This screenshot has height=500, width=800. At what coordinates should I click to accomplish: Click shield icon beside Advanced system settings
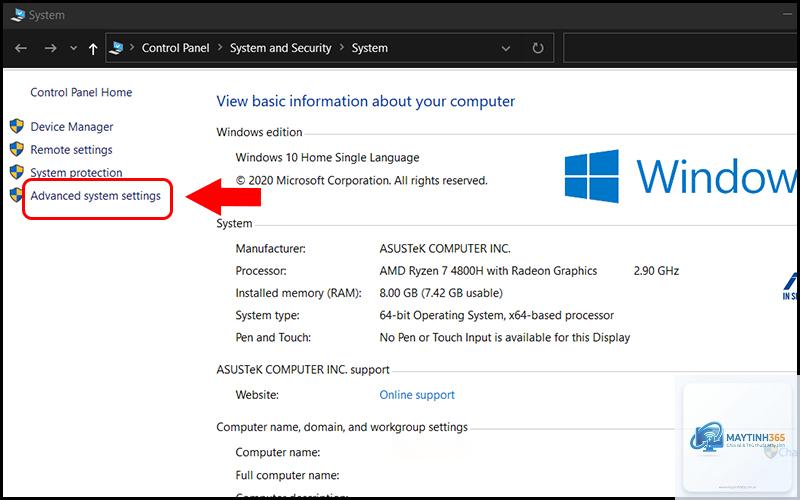click(x=17, y=195)
